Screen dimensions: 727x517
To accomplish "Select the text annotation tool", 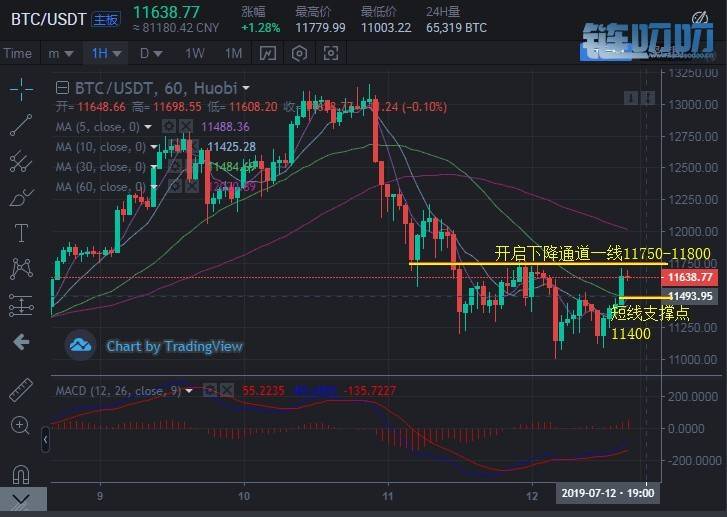I will pyautogui.click(x=21, y=233).
